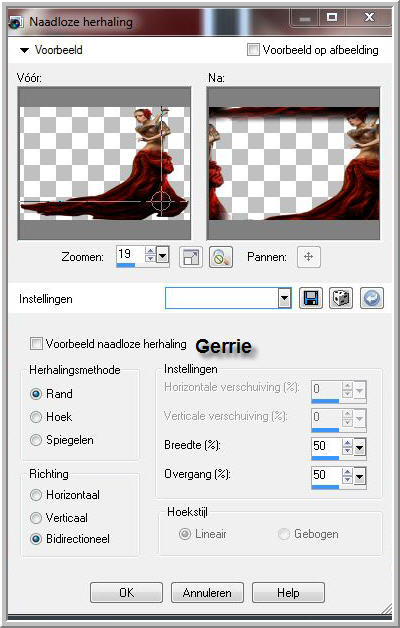Image resolution: width=400 pixels, height=628 pixels.
Task: Click the randomize parameters dice icon
Action: [341, 298]
